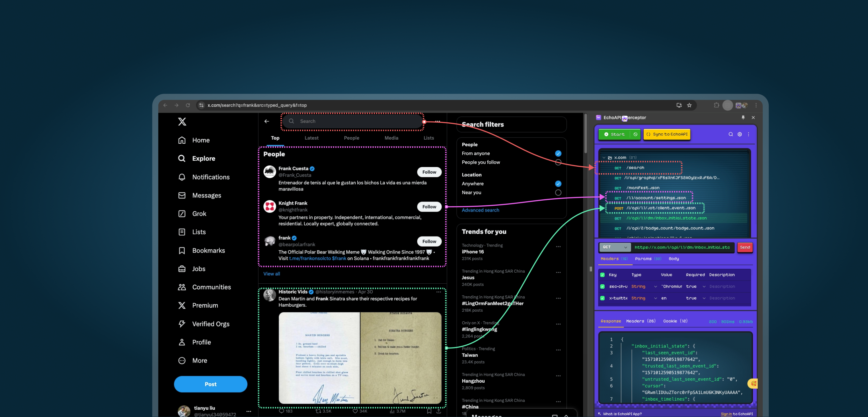The width and height of the screenshot is (868, 417).
Task: Open Profile in the sidebar
Action: 195,342
